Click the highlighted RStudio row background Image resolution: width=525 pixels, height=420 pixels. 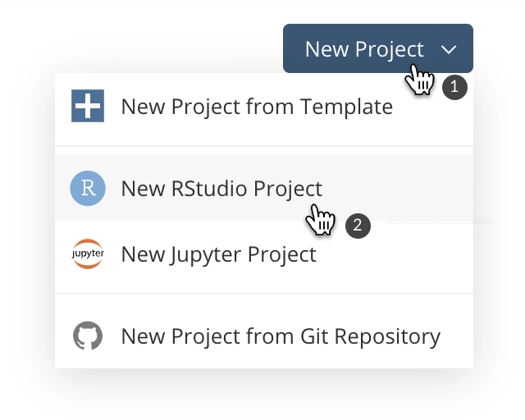coord(264,188)
